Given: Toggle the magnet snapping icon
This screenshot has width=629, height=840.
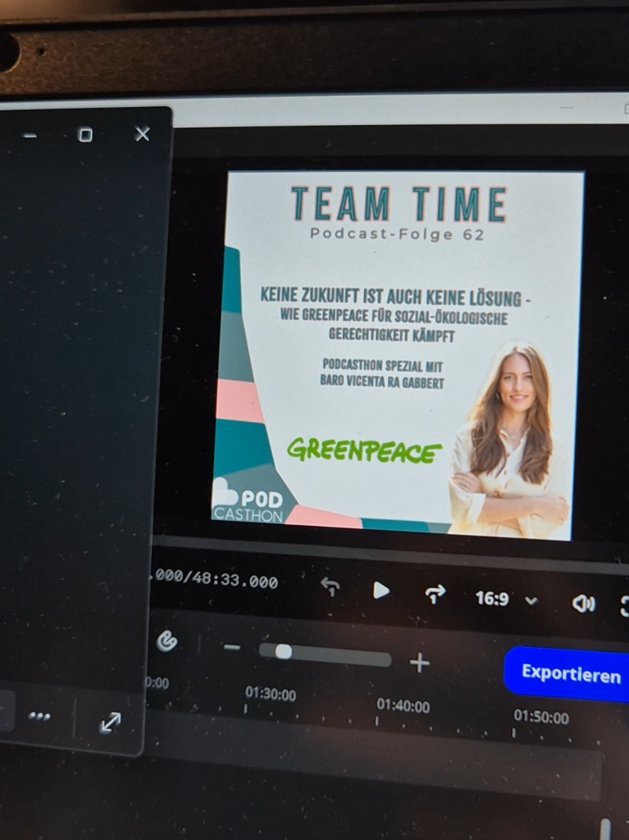Looking at the screenshot, I should click(x=166, y=641).
